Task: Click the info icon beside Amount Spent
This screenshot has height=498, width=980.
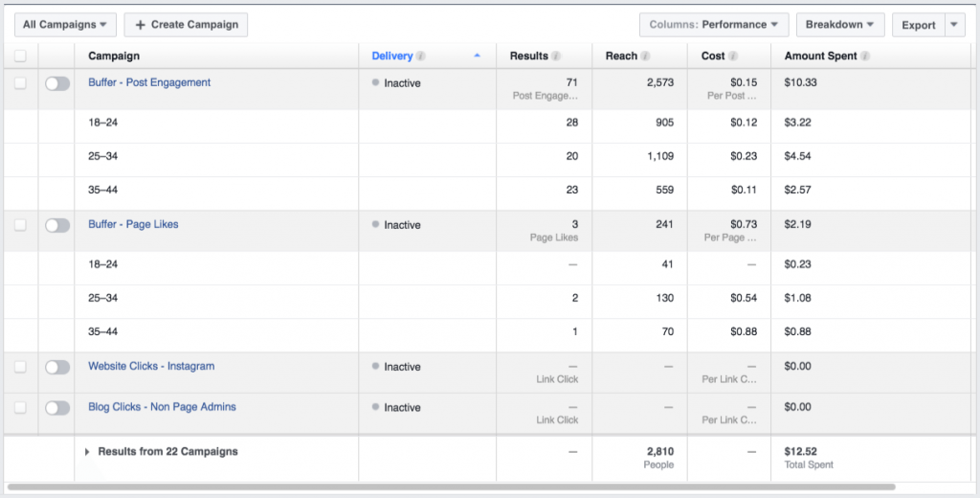Action: 865,57
